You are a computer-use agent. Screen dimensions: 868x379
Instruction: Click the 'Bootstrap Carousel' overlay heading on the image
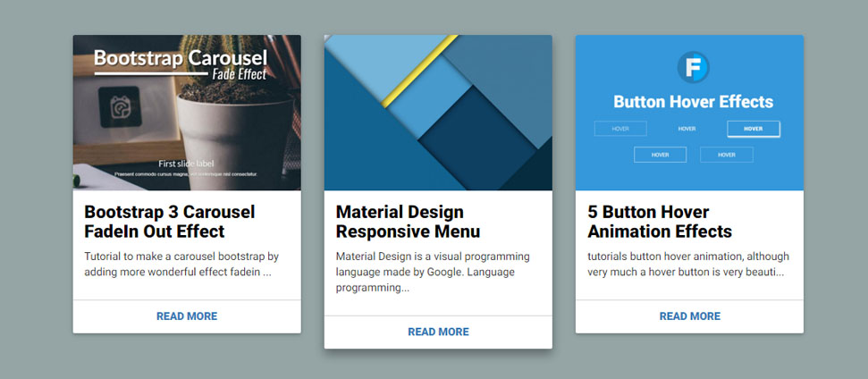pyautogui.click(x=181, y=59)
